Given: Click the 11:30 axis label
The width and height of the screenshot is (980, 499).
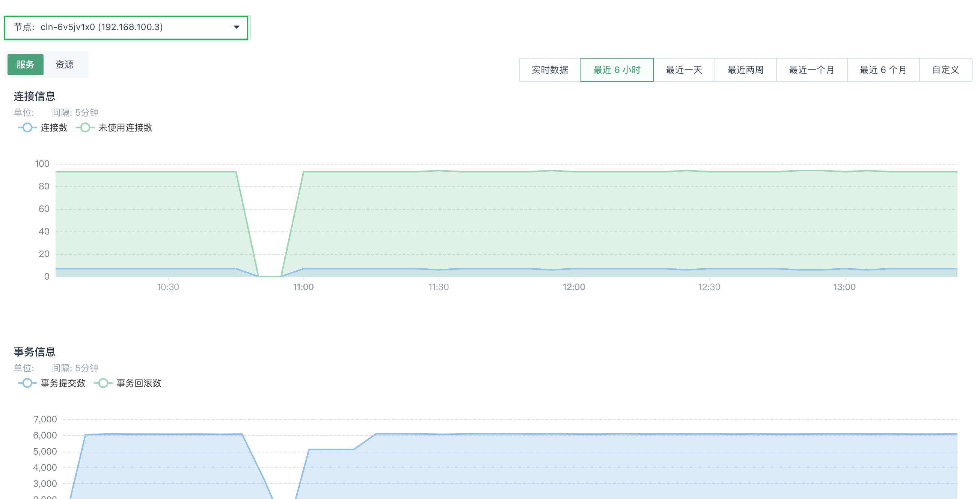Looking at the screenshot, I should point(439,287).
